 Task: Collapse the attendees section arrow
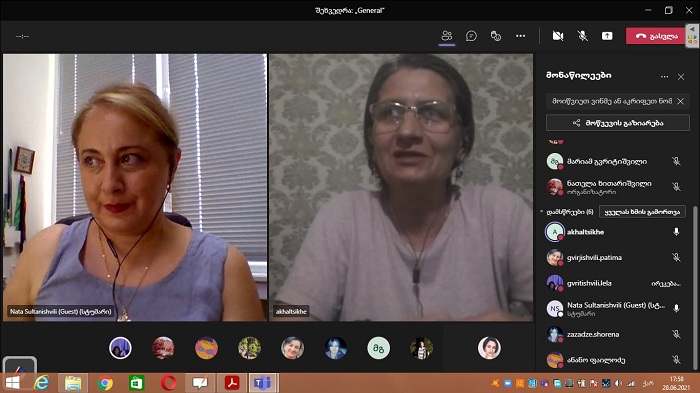(x=542, y=212)
